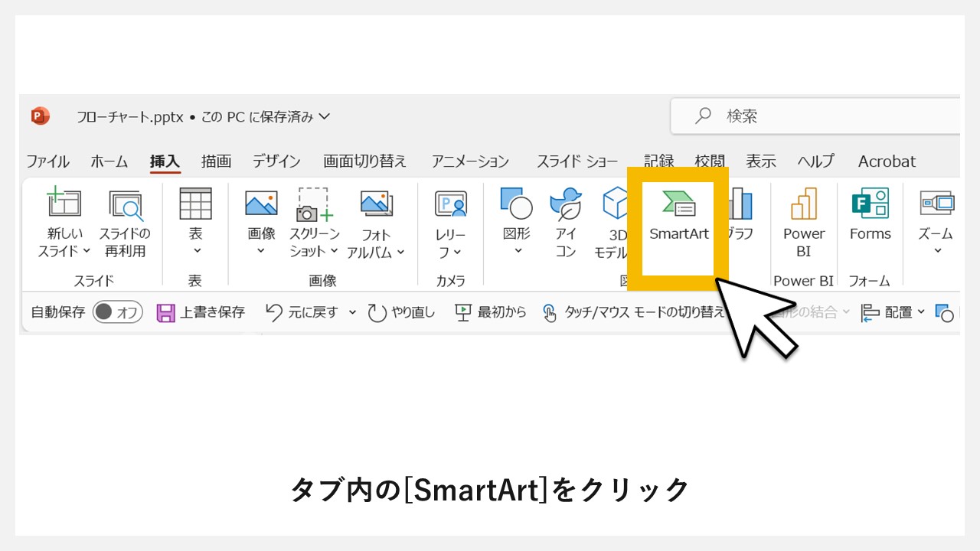Switch タッチ/マウス モード
The width and height of the screenshot is (980, 551).
tap(635, 311)
